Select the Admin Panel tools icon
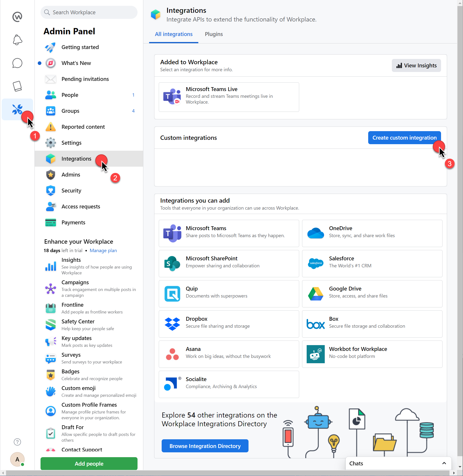Viewport: 463px width, 476px height. [17, 109]
